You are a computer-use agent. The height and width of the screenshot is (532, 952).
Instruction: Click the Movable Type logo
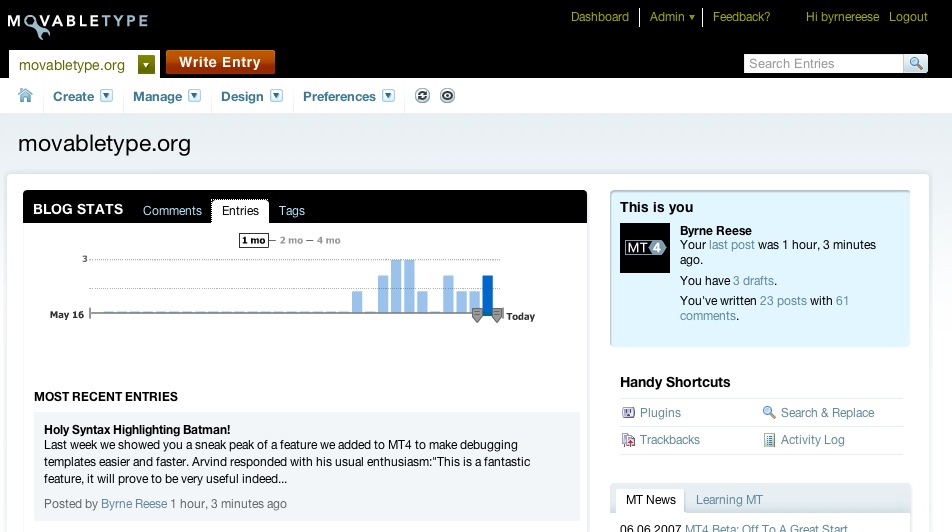tap(78, 24)
